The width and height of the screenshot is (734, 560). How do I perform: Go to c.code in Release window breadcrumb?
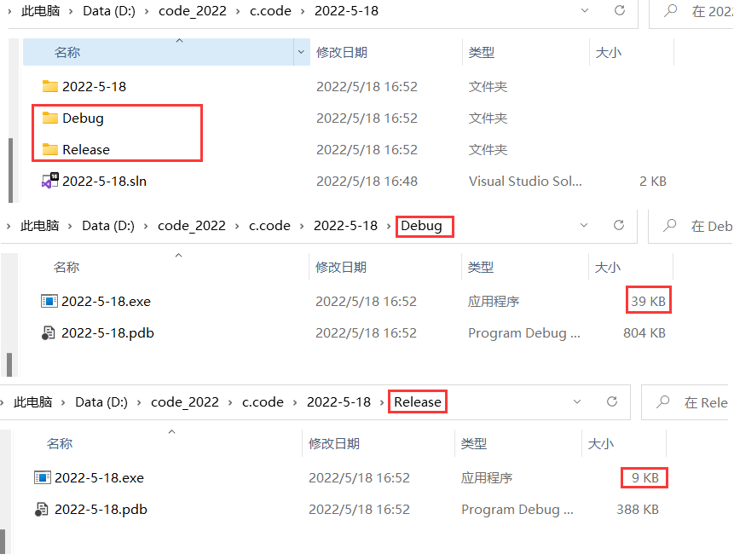point(263,402)
